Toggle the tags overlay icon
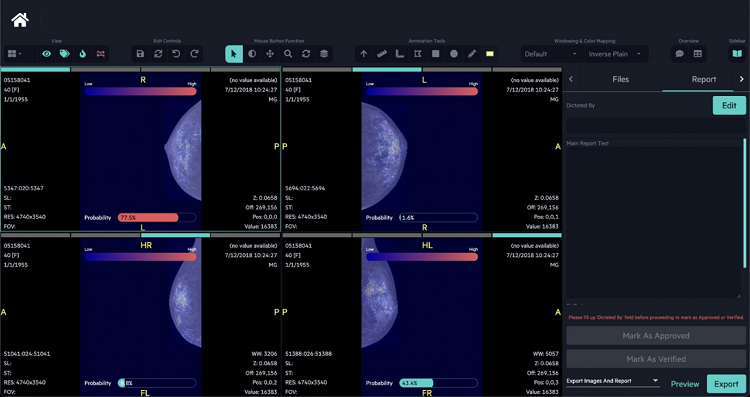 pyautogui.click(x=65, y=54)
